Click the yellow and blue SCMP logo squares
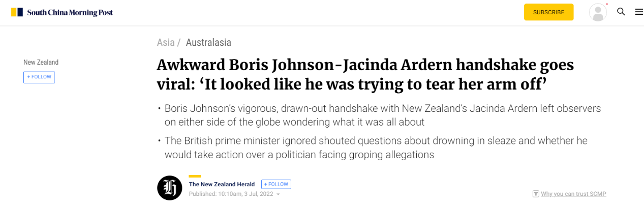 click(x=17, y=12)
